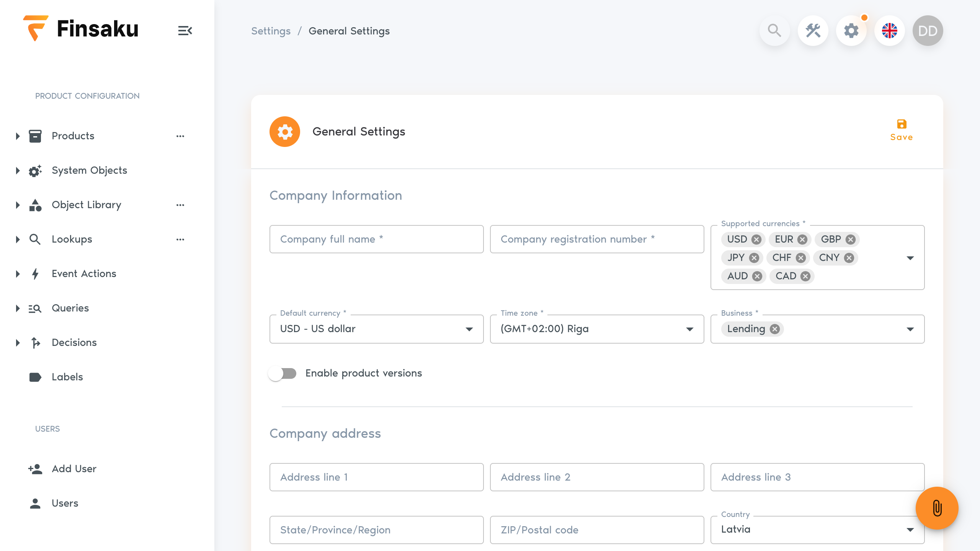Open Business dropdown arrow
This screenshot has height=551, width=980.
point(910,329)
